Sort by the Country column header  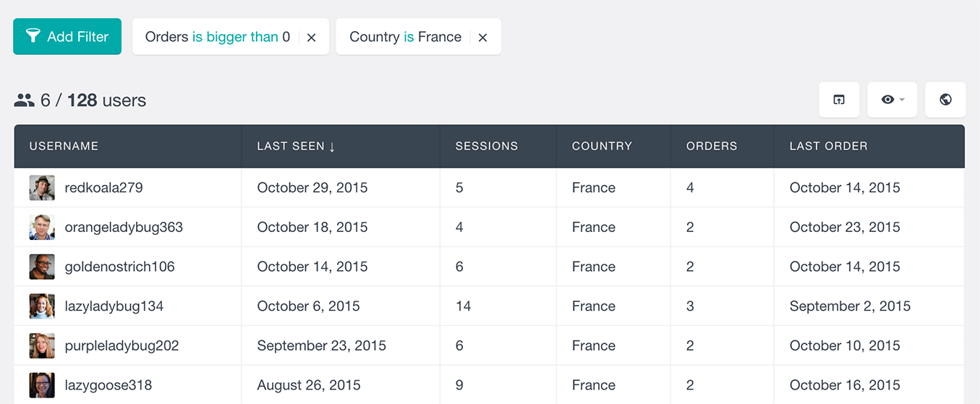point(602,146)
